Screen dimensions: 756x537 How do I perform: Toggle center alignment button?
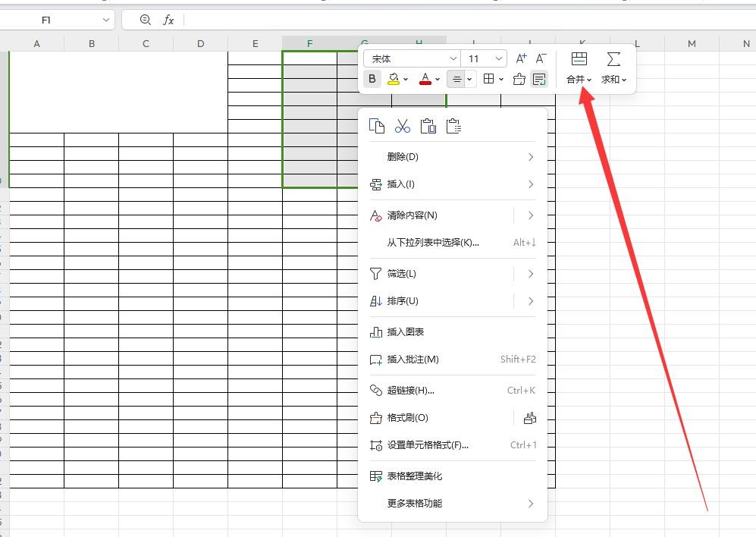pyautogui.click(x=456, y=79)
